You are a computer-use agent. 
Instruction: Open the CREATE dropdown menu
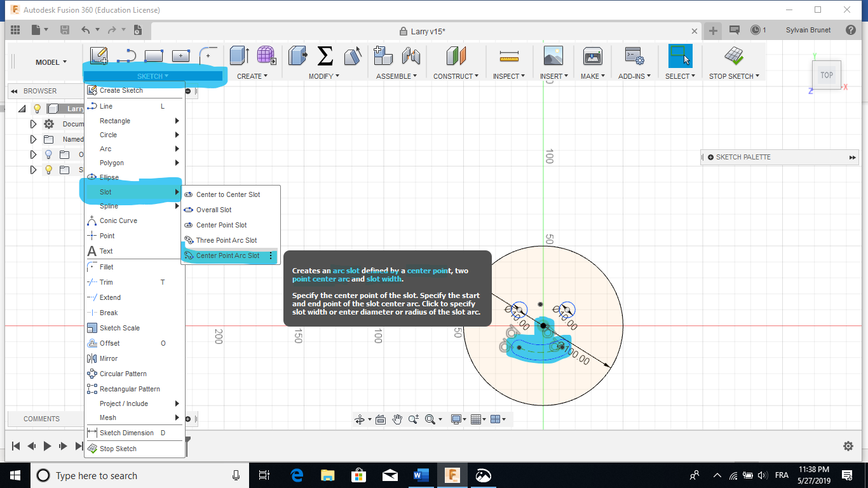coord(252,76)
